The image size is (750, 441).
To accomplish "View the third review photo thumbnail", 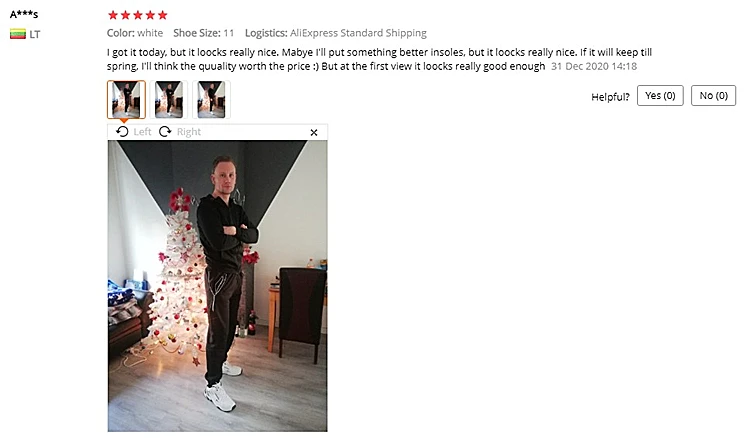I will [x=211, y=99].
